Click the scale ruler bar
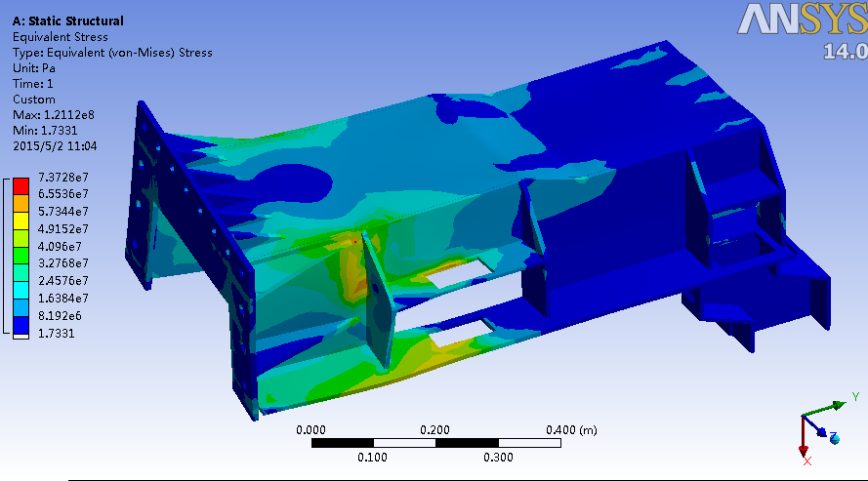This screenshot has width=868, height=481. coord(435,443)
